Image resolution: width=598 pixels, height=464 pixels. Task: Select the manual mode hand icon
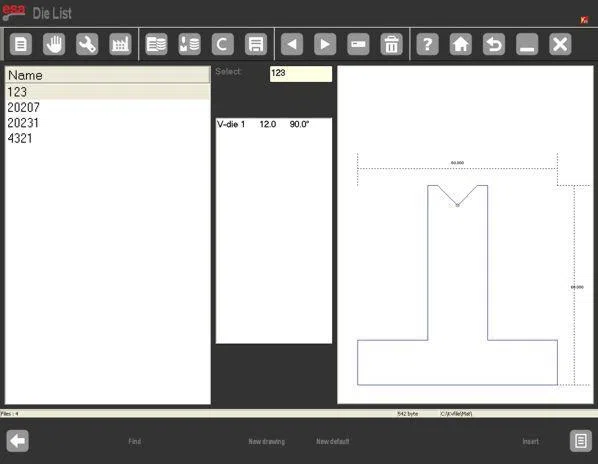pyautogui.click(x=54, y=44)
